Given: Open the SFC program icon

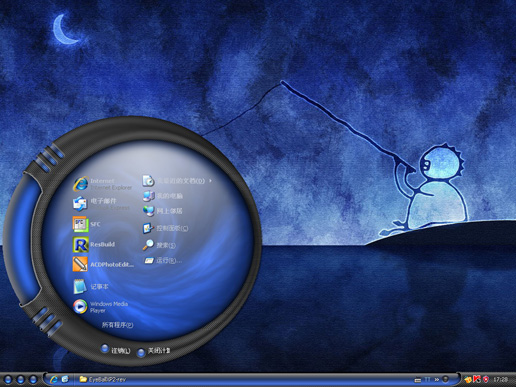Looking at the screenshot, I should click(87, 224).
